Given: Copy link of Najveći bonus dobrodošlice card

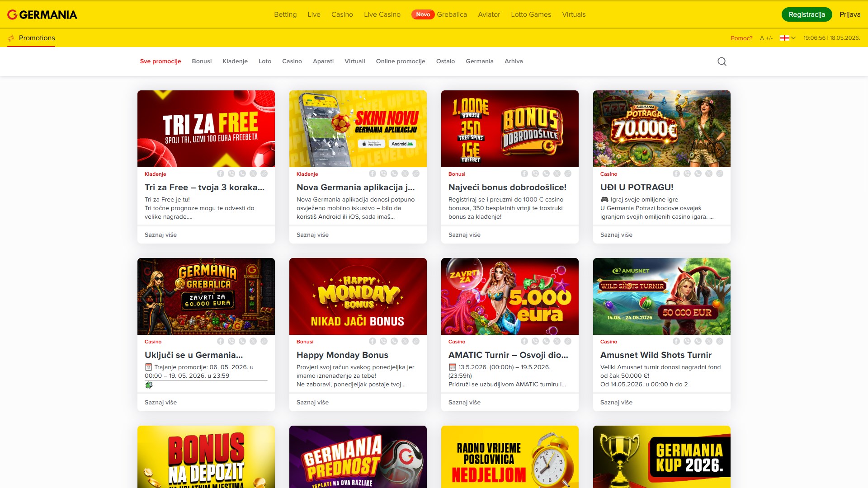Looking at the screenshot, I should tap(568, 174).
